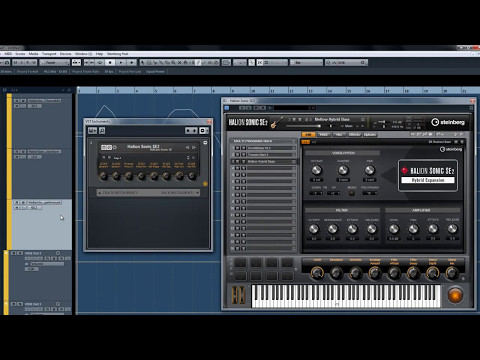Viewport: 480px width, 360px height.
Task: Click the Amplifier Pan knob
Action: pyautogui.click(x=413, y=229)
